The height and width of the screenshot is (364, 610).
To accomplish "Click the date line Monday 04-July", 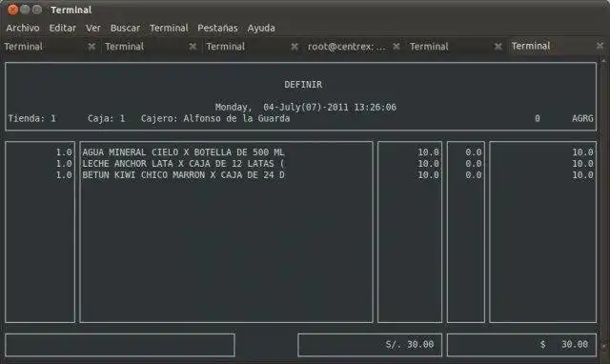I will point(305,107).
